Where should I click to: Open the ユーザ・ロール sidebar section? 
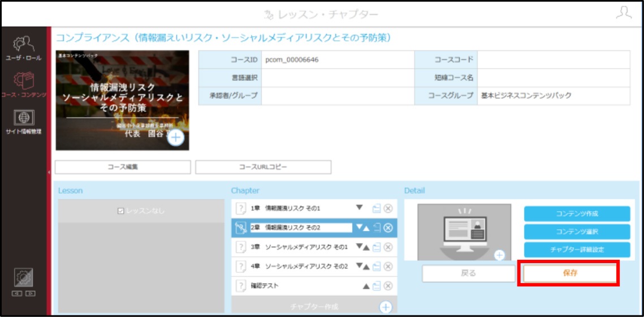pos(23,49)
